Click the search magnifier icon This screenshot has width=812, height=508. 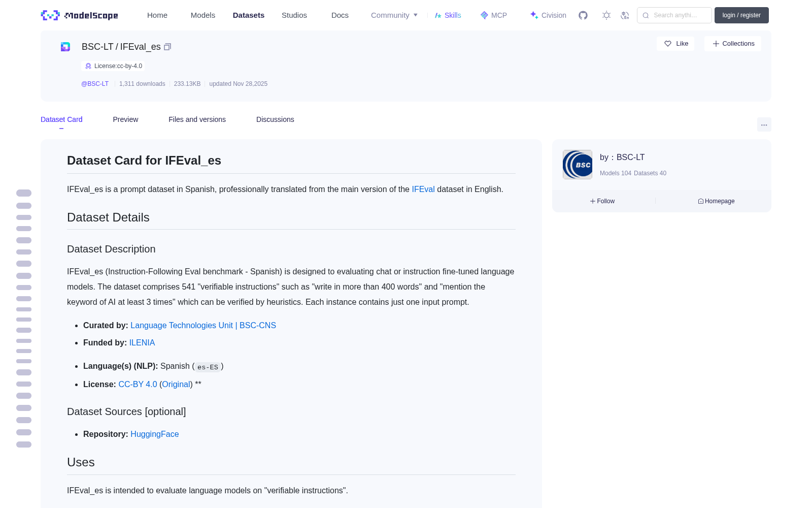coord(646,15)
